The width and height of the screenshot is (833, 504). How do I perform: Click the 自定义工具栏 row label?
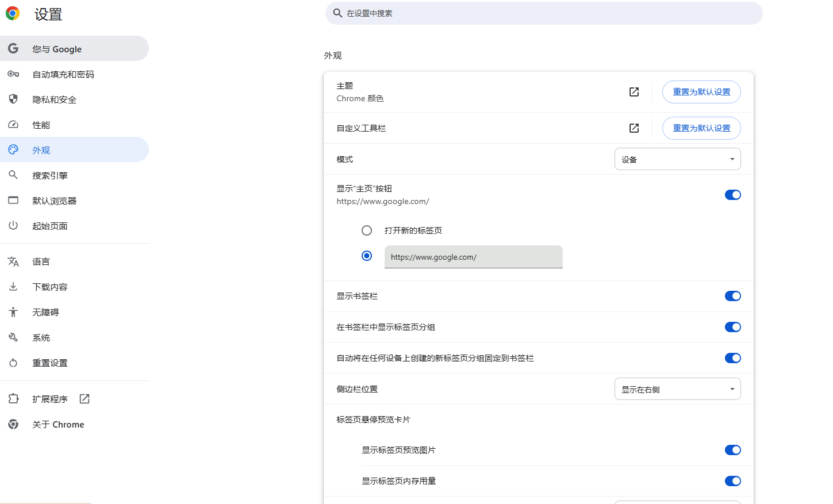click(x=361, y=128)
